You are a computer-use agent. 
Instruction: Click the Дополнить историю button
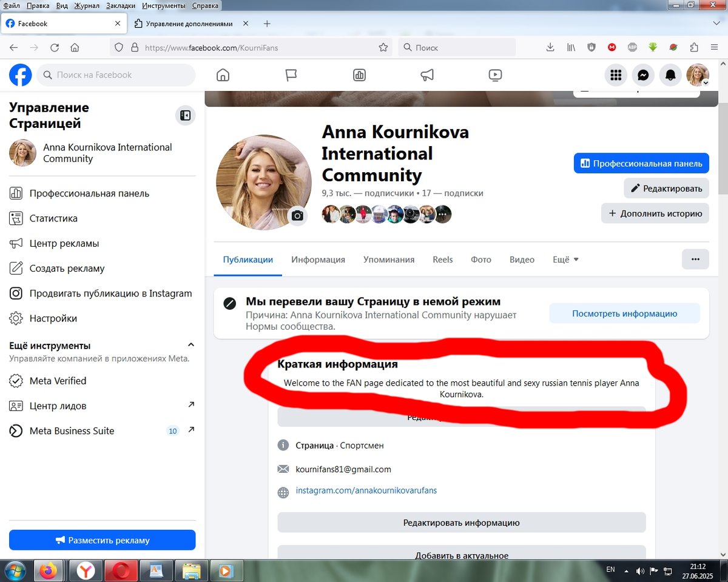(655, 213)
